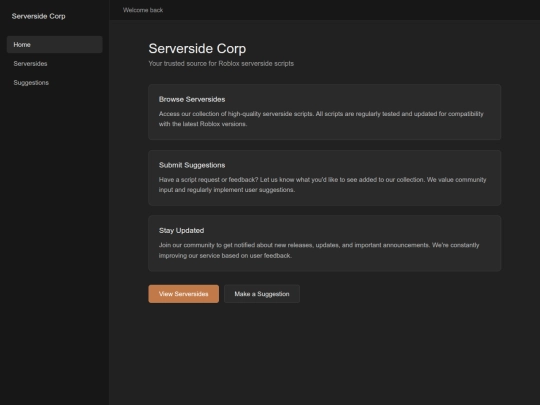Click the trusted source for Roblox tagline
This screenshot has height=405, width=540.
click(x=221, y=63)
